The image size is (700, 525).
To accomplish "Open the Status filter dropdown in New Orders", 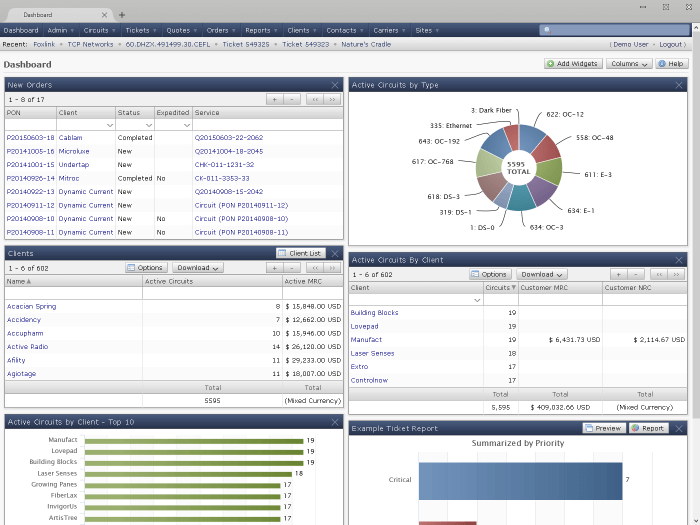I will click(x=149, y=125).
